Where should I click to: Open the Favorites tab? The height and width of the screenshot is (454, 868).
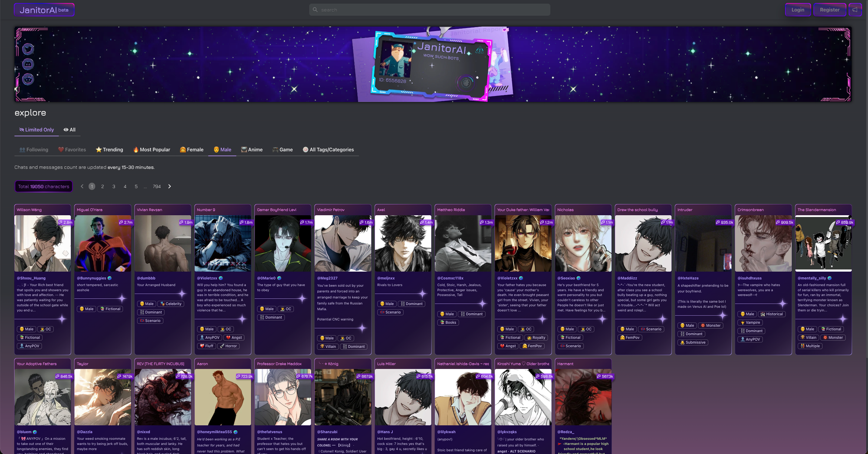(x=72, y=150)
